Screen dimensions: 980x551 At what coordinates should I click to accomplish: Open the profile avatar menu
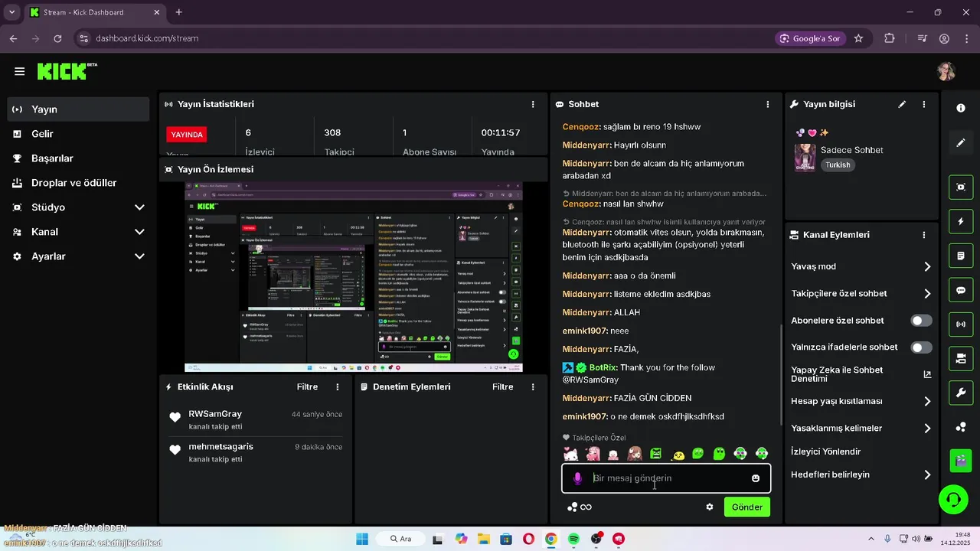(x=946, y=71)
